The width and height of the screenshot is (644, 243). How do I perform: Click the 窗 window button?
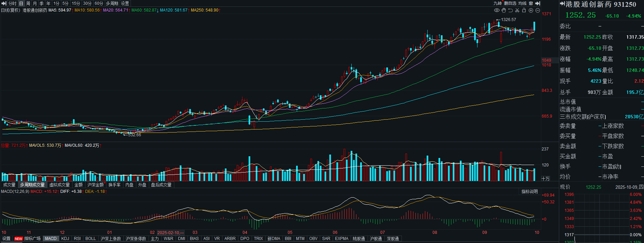tap(531, 3)
